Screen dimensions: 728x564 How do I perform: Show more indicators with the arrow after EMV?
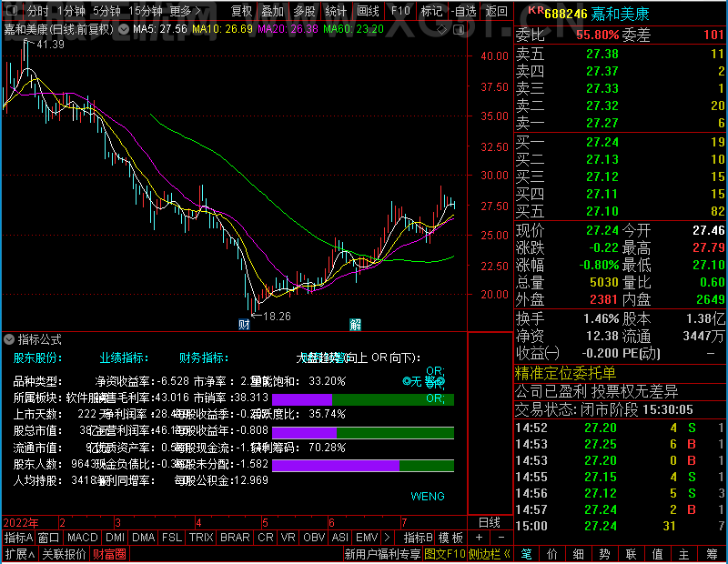click(x=388, y=538)
